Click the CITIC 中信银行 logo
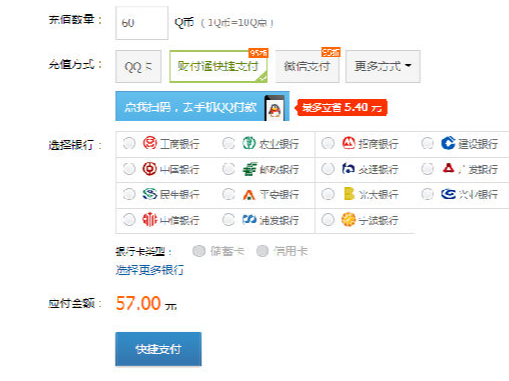 pos(149,220)
